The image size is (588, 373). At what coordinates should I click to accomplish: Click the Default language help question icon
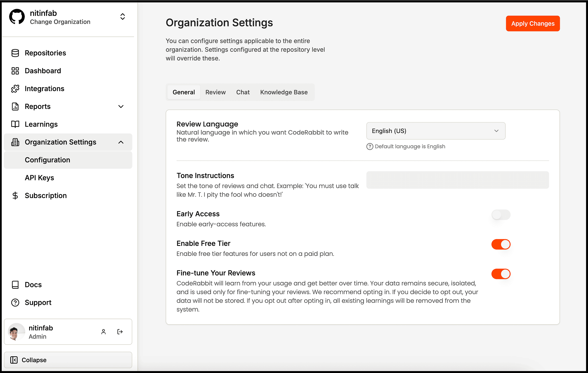point(369,146)
